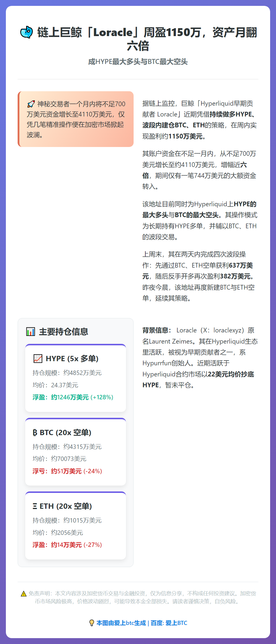Image resolution: width=276 pixels, height=644 pixels.
Task: Click the section heading 主要持仓信息
Action: tap(63, 332)
